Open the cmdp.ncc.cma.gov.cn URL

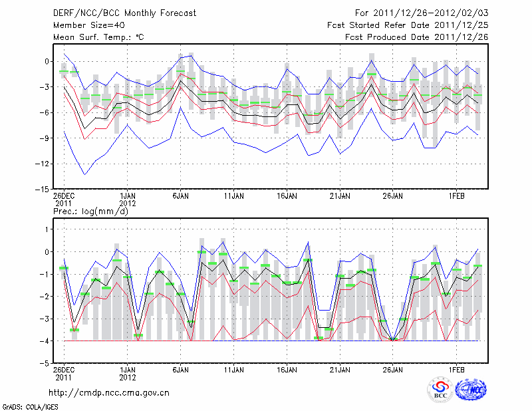click(109, 393)
